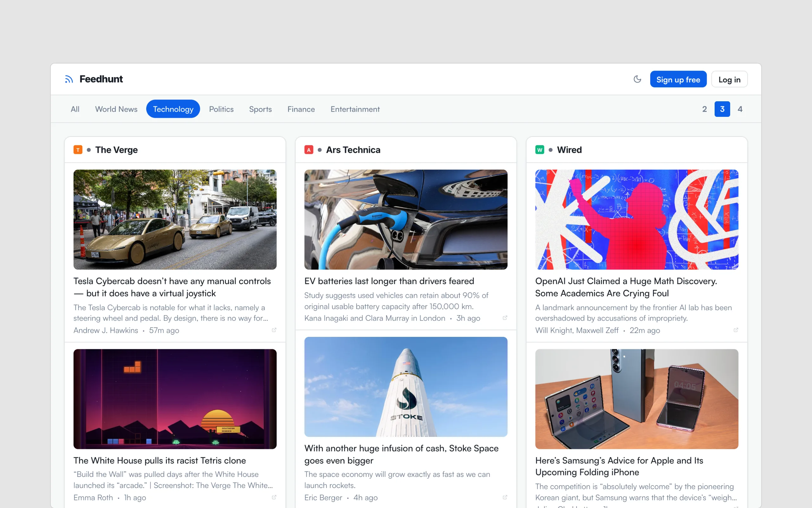
Task: Switch to the Sports tab
Action: pyautogui.click(x=260, y=109)
